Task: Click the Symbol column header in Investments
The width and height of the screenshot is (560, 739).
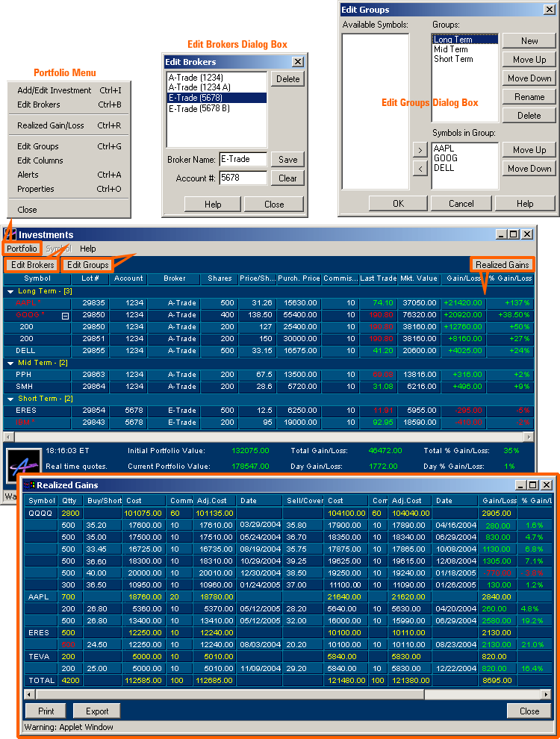Action: coord(37,278)
